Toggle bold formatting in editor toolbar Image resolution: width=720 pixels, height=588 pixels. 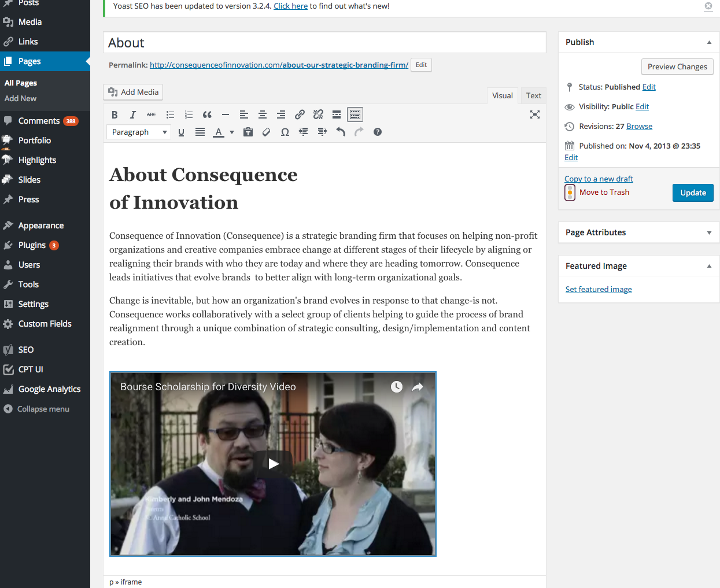[115, 114]
